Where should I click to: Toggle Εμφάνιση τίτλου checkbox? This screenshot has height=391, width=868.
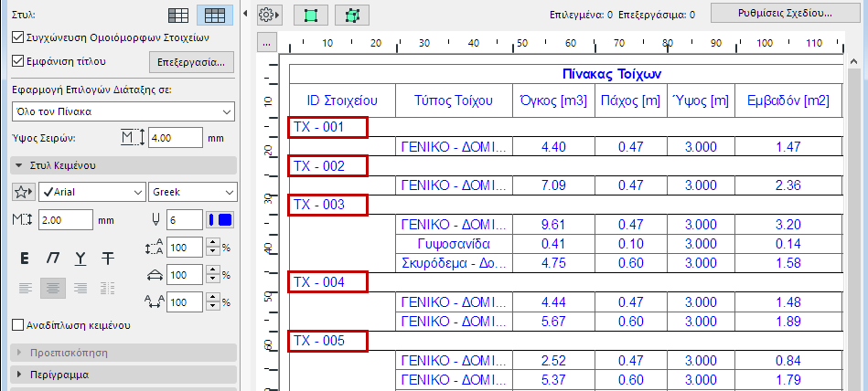[x=17, y=61]
